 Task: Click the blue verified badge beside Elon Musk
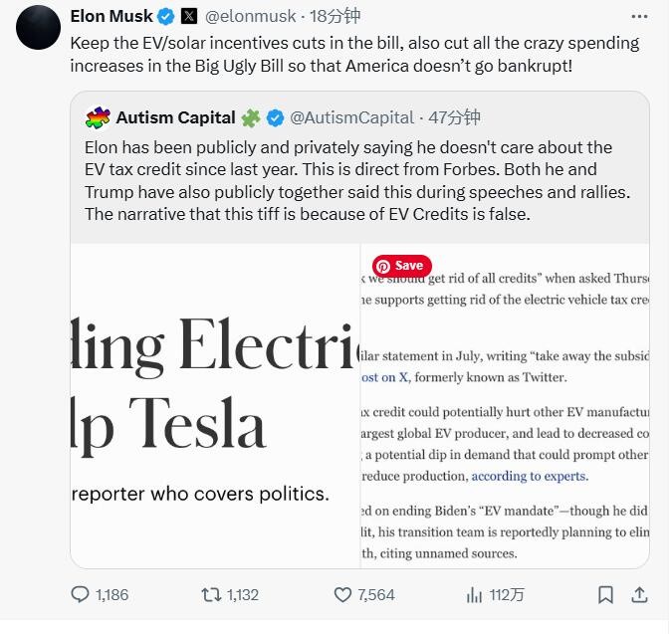(166, 17)
